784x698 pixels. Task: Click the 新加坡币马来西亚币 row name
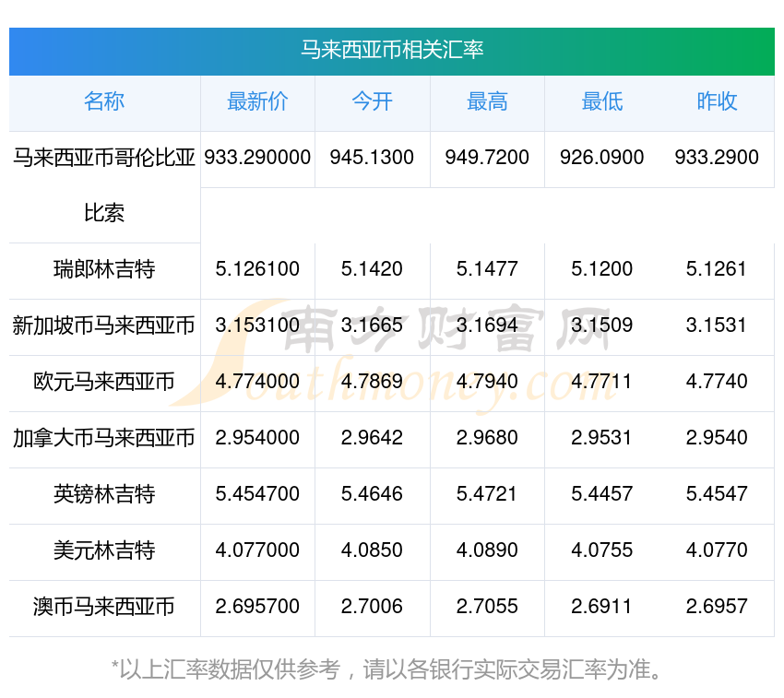[x=104, y=325]
